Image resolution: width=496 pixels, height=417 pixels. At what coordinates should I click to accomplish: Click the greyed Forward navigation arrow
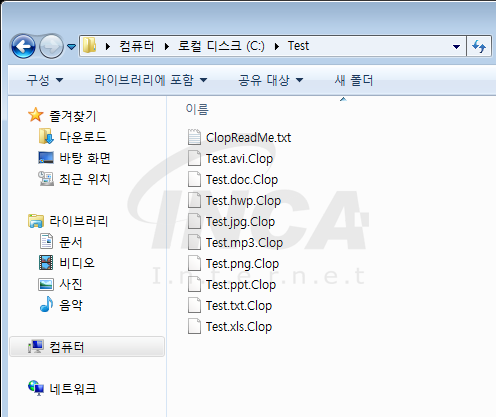[51, 46]
